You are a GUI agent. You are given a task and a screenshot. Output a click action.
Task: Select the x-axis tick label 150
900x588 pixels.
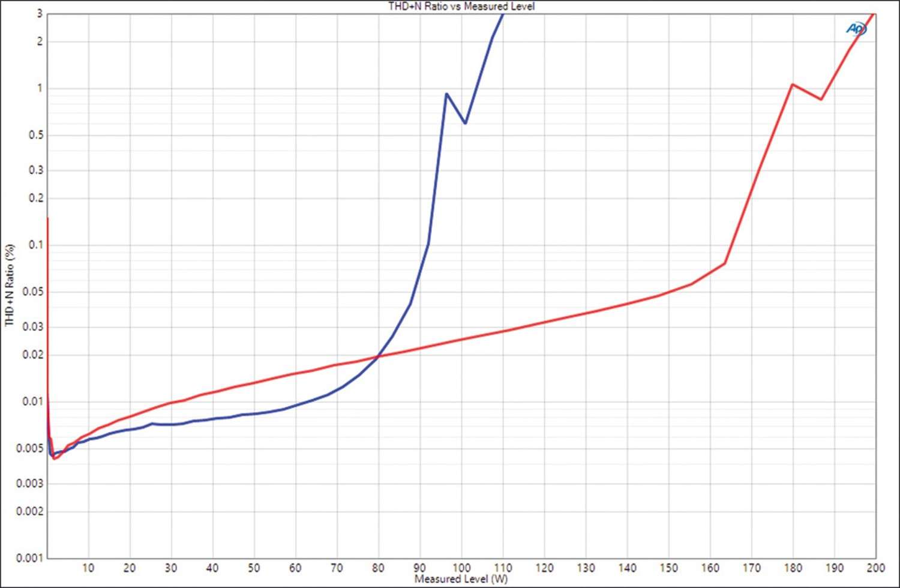(668, 568)
